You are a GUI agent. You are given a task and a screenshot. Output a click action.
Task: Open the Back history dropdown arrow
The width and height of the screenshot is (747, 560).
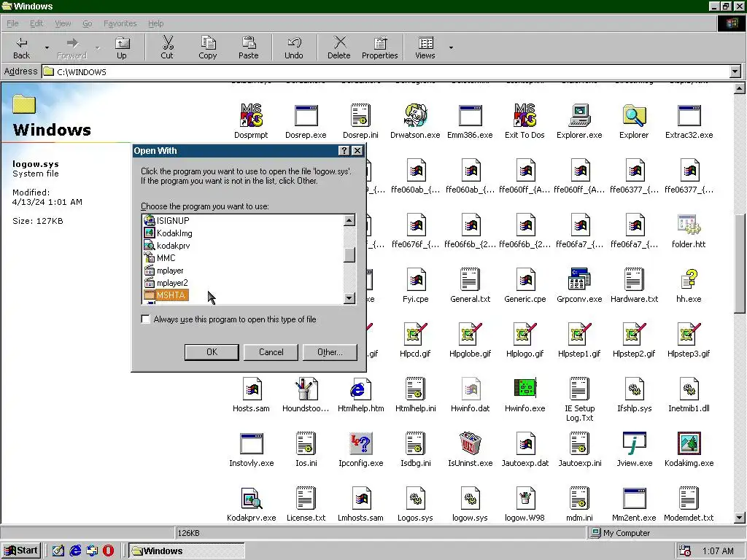(x=47, y=47)
